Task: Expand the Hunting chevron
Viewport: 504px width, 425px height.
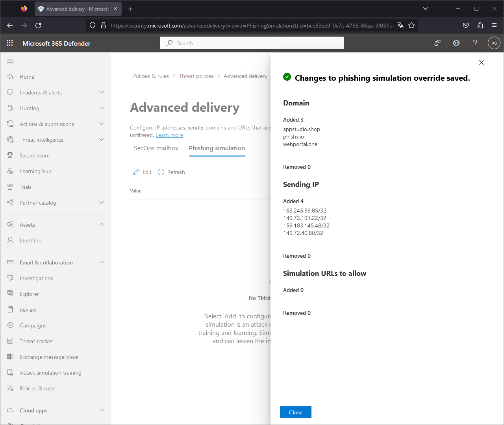Action: (102, 108)
